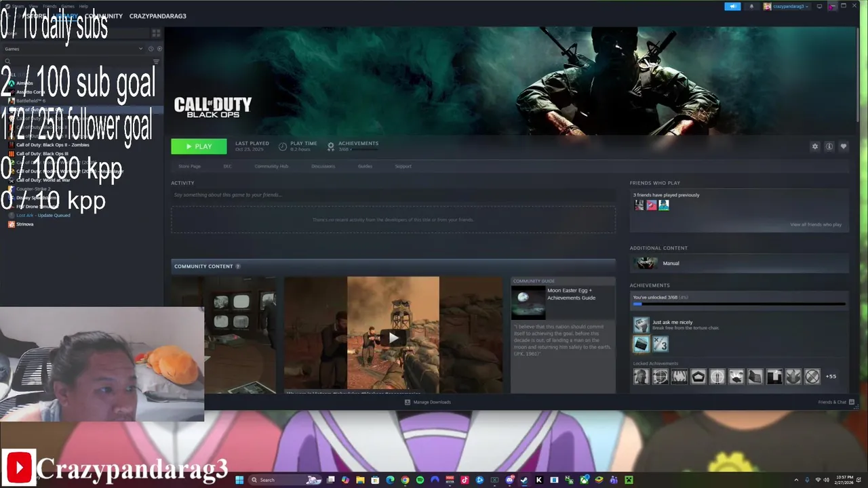Toggle the favorite heart for Black Ops
Viewport: 868px width, 488px height.
click(844, 146)
